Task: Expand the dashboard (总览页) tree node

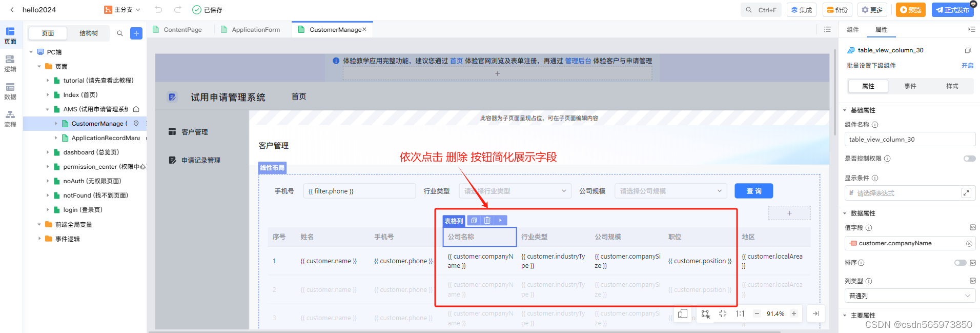Action: click(48, 152)
